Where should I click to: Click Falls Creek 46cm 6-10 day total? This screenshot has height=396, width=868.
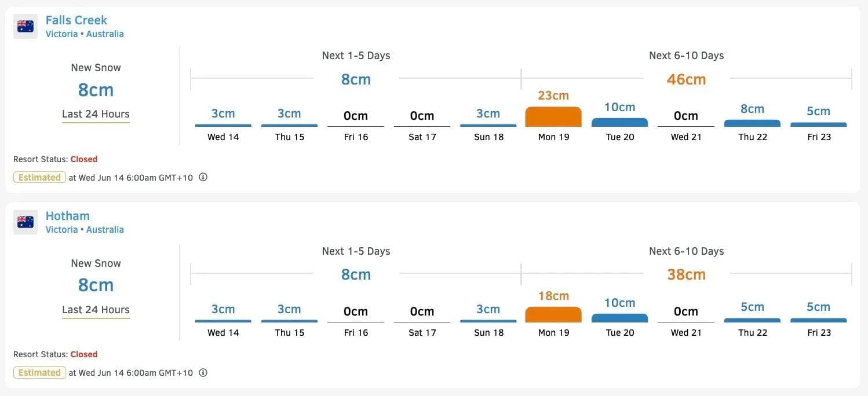coord(686,79)
